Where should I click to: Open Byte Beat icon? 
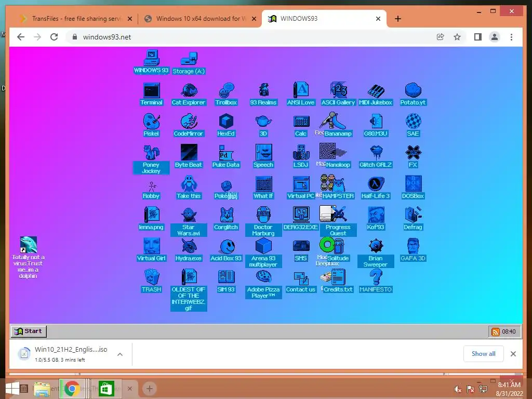pos(189,156)
